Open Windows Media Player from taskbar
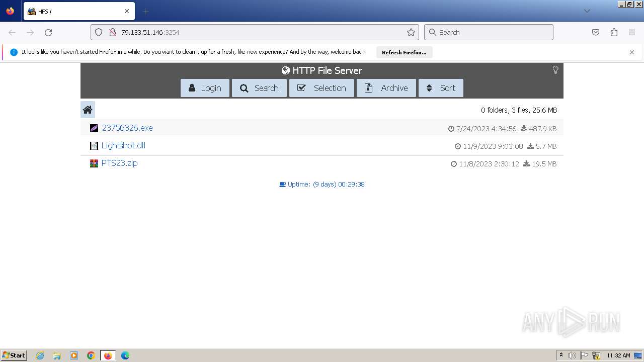The height and width of the screenshot is (362, 644). 74,355
